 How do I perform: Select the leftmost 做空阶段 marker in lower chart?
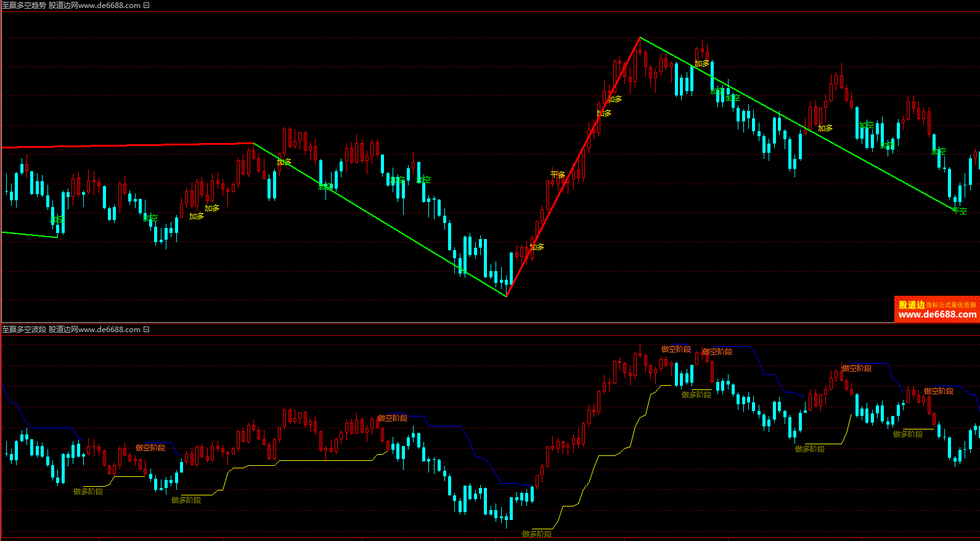150,448
